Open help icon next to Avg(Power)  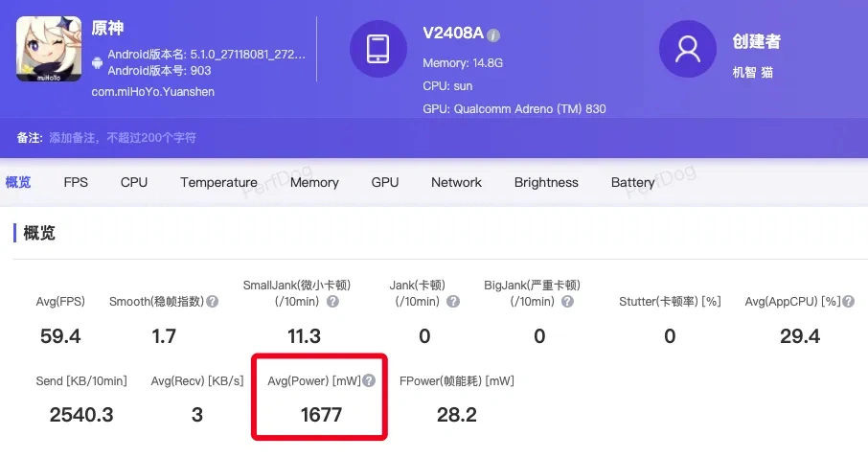pos(369,381)
